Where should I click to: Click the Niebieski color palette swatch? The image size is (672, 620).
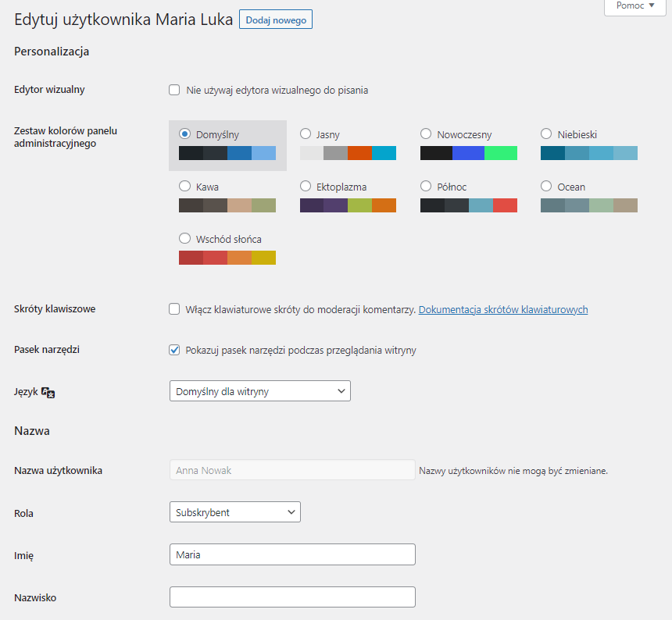(589, 153)
